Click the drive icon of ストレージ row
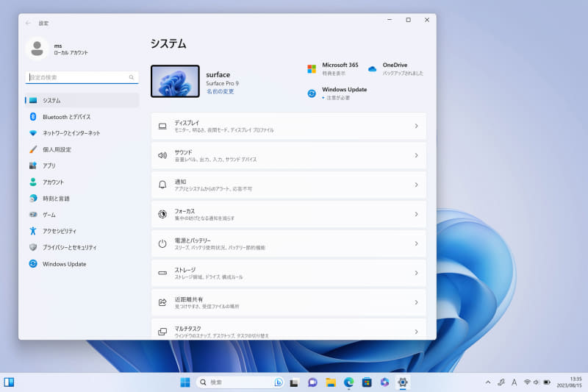The height and width of the screenshot is (392, 588). 162,273
